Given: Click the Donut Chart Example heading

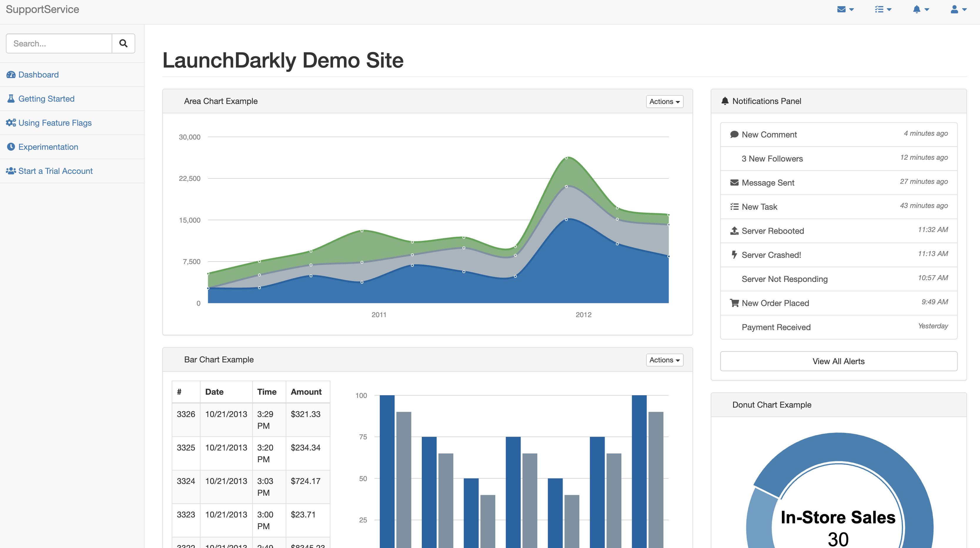Looking at the screenshot, I should pyautogui.click(x=772, y=405).
